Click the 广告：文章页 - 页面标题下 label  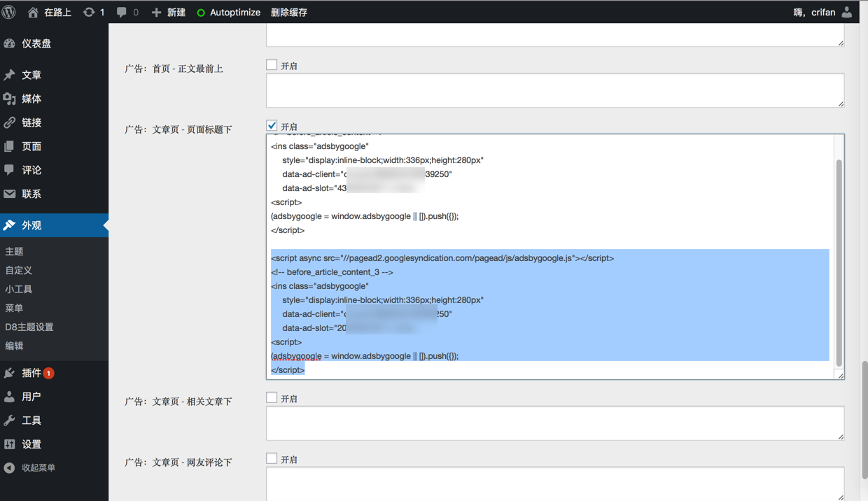(x=178, y=129)
